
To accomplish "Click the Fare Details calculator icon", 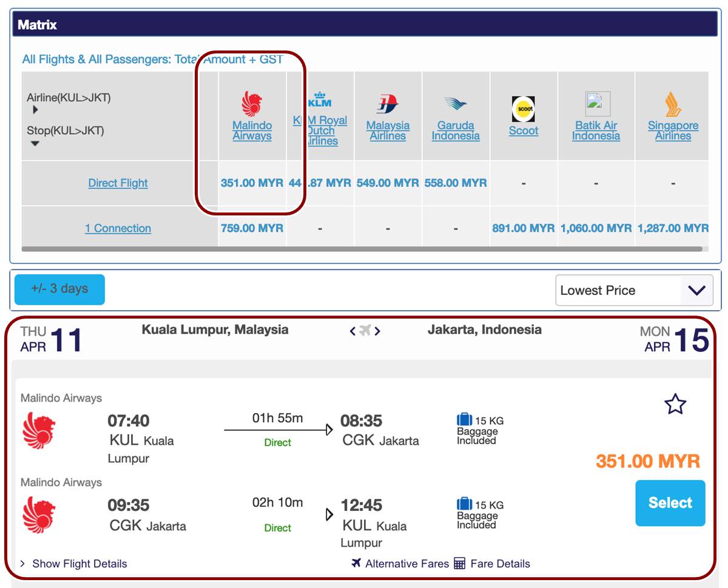I will click(x=460, y=564).
